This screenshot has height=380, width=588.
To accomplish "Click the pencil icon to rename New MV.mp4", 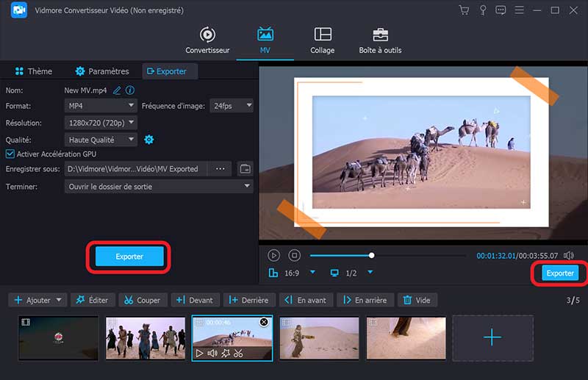I will tap(116, 90).
